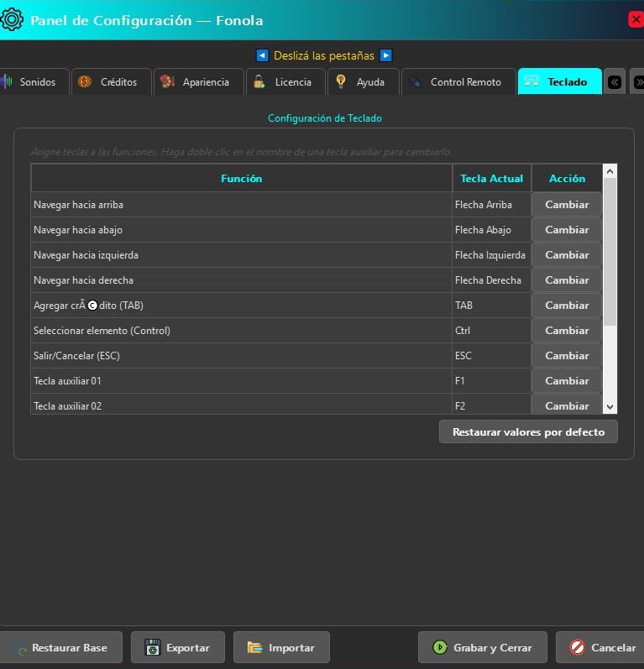
Task: Click the double-left chevron tab scroll button
Action: [615, 82]
